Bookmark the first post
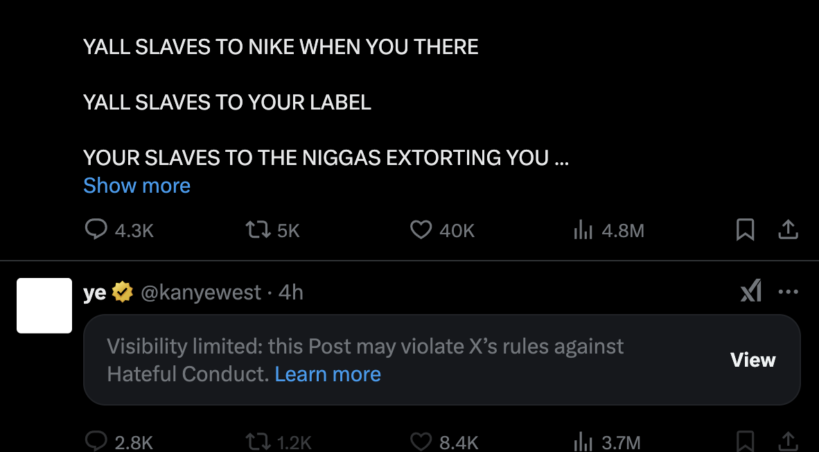Viewport: 819px width, 452px height. pos(744,230)
